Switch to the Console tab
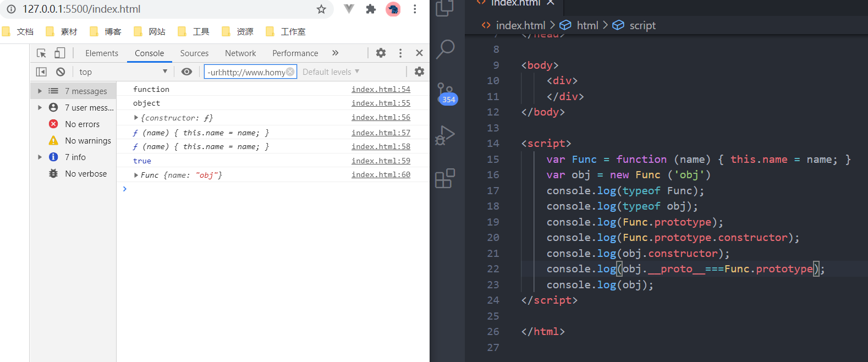 point(149,53)
